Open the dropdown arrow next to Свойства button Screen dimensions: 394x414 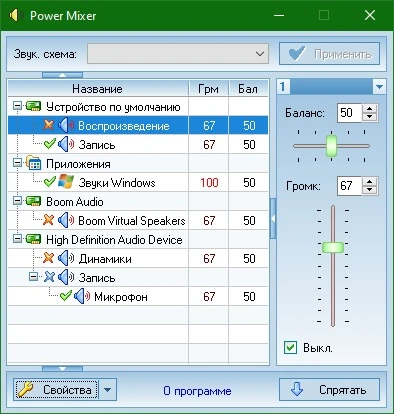107,390
